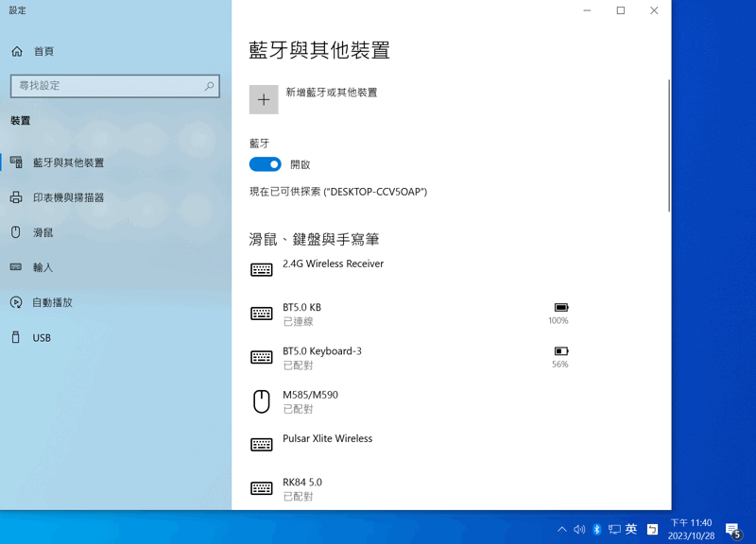The width and height of the screenshot is (756, 544).
Task: Open clock and date 下午 11:40
Action: [691, 529]
